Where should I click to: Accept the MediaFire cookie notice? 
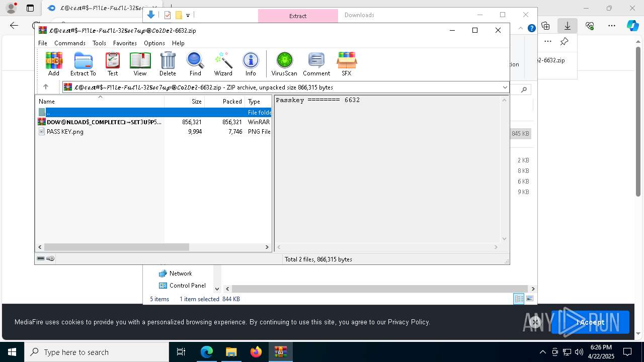(x=590, y=322)
